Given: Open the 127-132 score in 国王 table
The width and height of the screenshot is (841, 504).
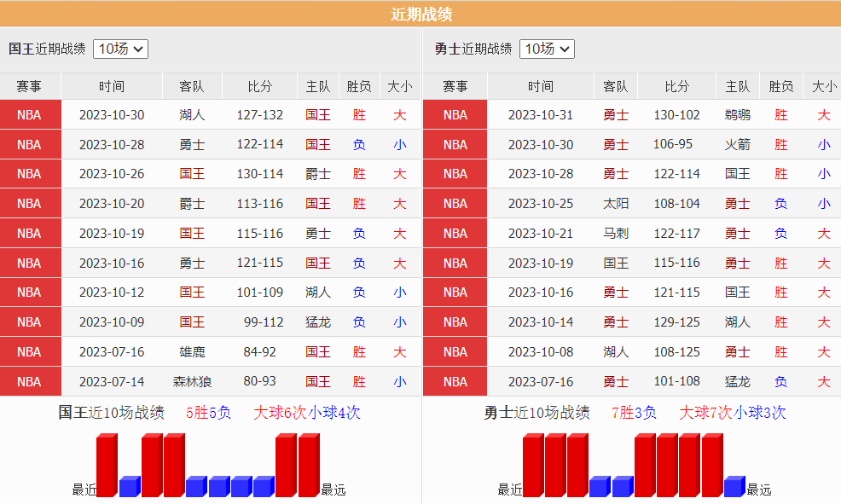Looking at the screenshot, I should click(x=259, y=115).
